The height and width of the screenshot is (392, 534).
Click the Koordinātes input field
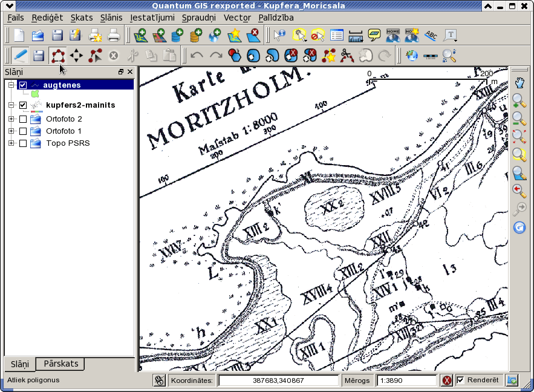click(279, 381)
